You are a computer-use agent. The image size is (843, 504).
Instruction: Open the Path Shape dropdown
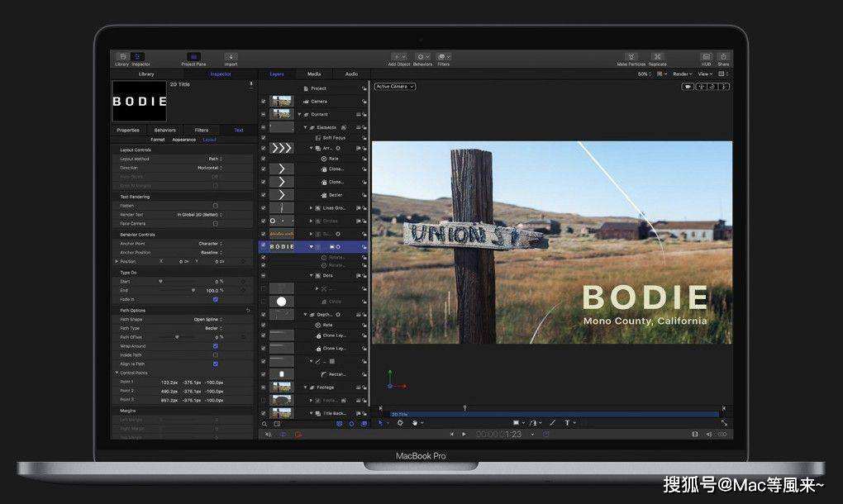point(208,320)
